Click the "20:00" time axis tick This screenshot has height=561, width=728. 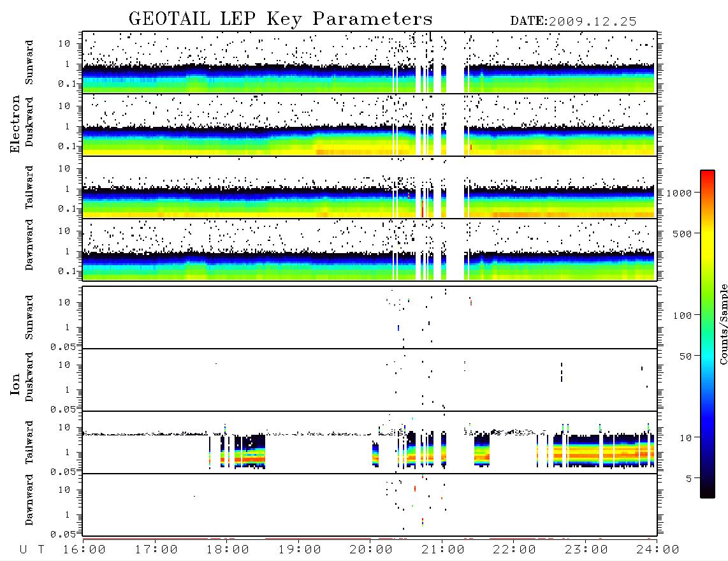(371, 550)
